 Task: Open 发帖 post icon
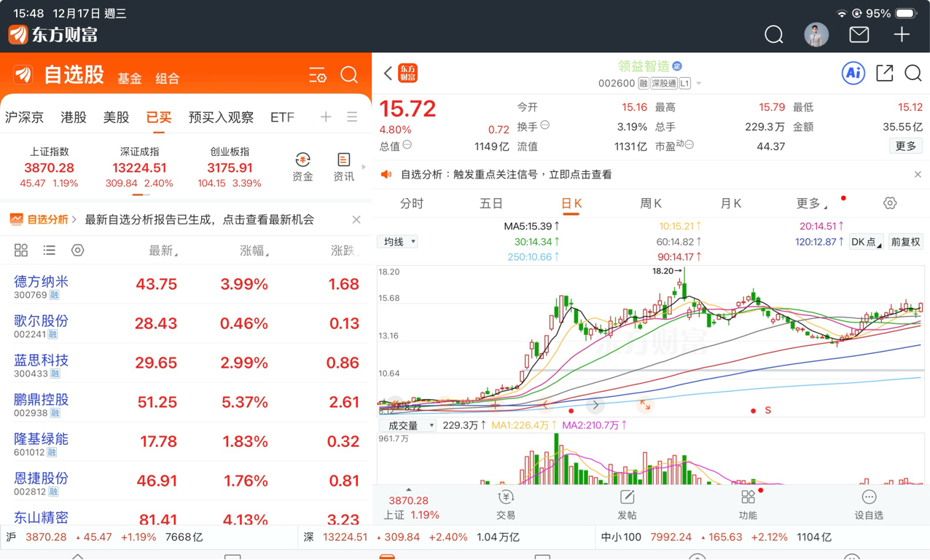point(627,505)
